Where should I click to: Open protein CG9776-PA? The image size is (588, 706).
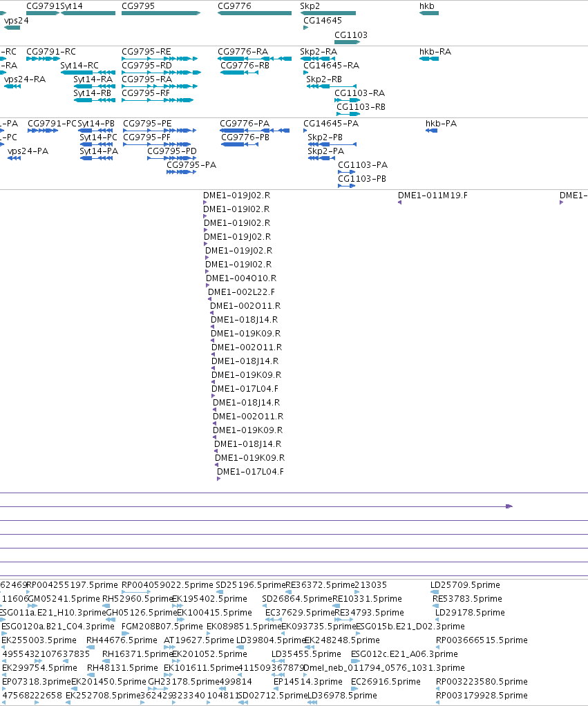tap(254, 131)
